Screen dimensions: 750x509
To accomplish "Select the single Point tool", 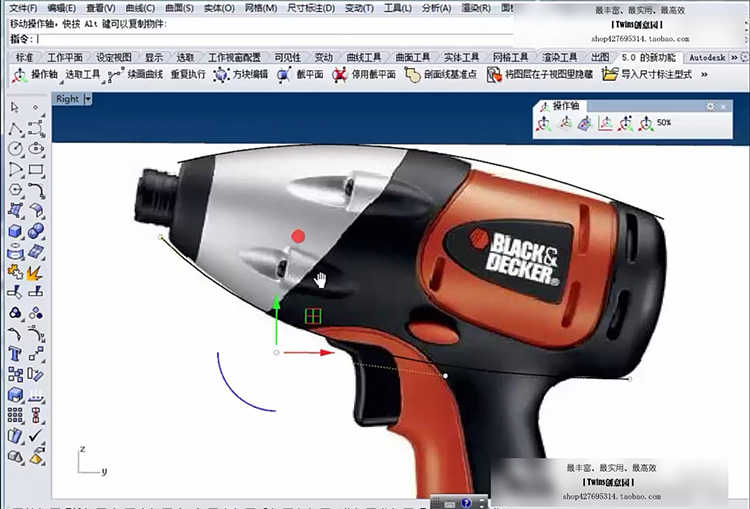I will tap(36, 107).
